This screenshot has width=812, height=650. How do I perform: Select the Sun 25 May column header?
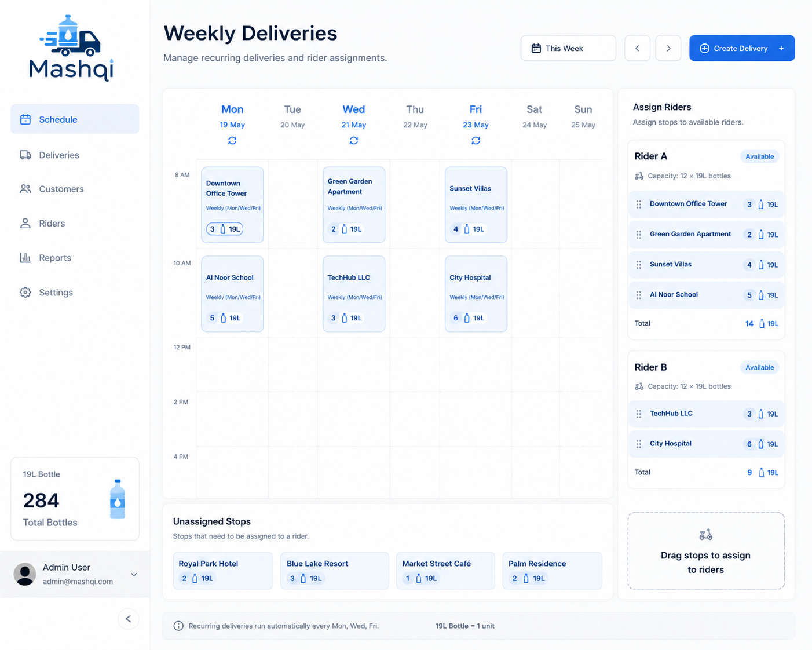[x=583, y=116]
